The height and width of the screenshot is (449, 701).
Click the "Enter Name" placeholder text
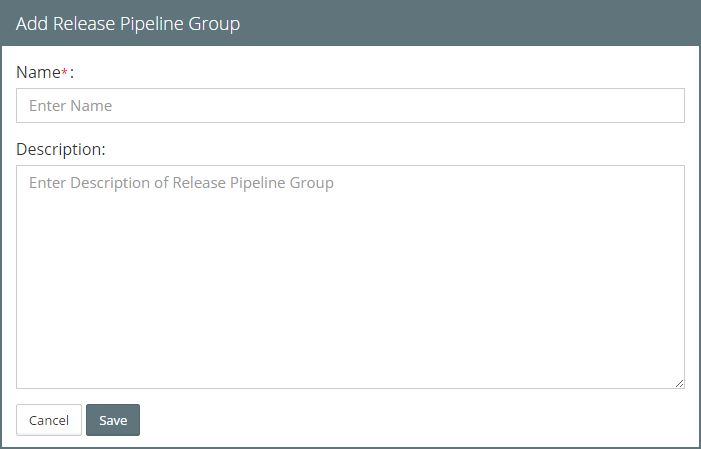[70, 105]
